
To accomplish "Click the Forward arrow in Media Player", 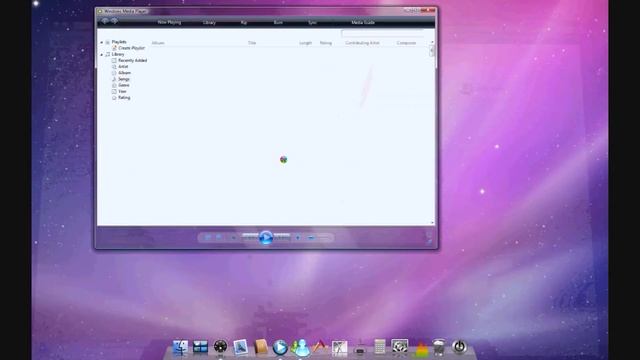I will point(114,21).
